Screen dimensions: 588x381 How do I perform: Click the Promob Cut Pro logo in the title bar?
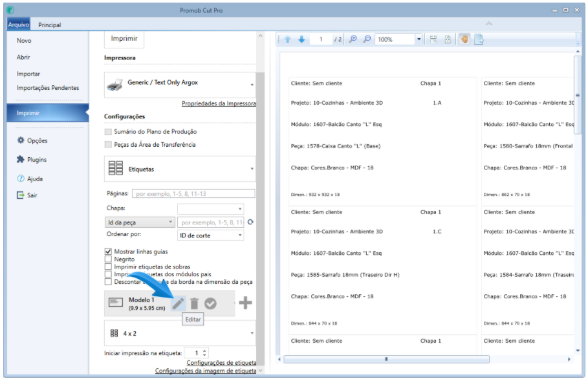point(10,10)
